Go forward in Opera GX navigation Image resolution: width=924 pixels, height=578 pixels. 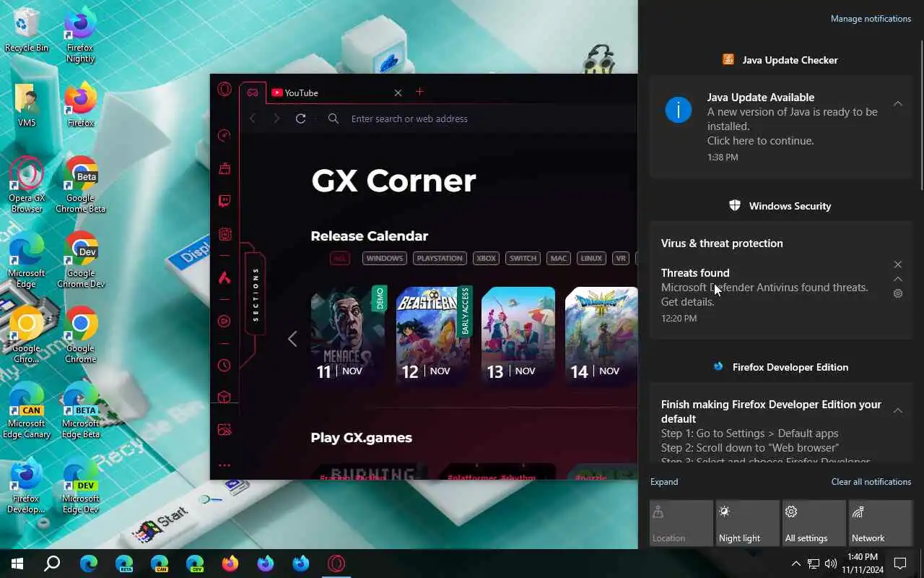pyautogui.click(x=276, y=118)
